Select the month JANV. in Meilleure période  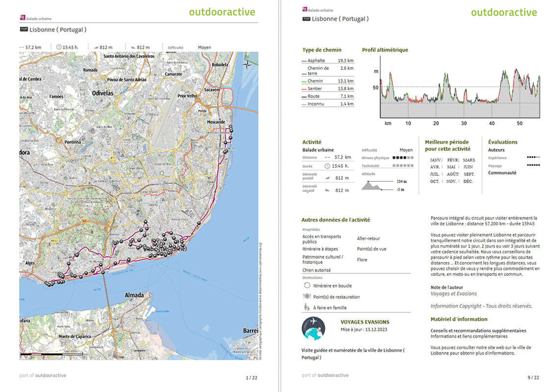tap(436, 160)
